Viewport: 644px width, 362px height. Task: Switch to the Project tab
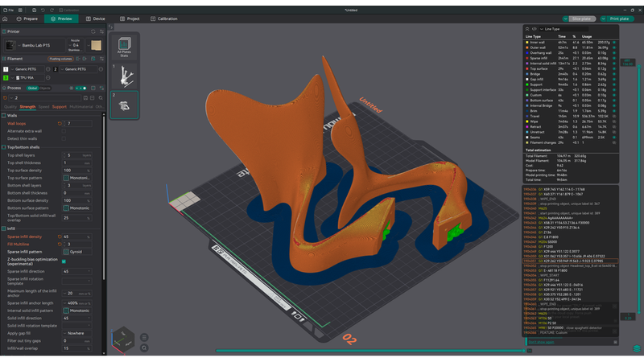pos(130,19)
